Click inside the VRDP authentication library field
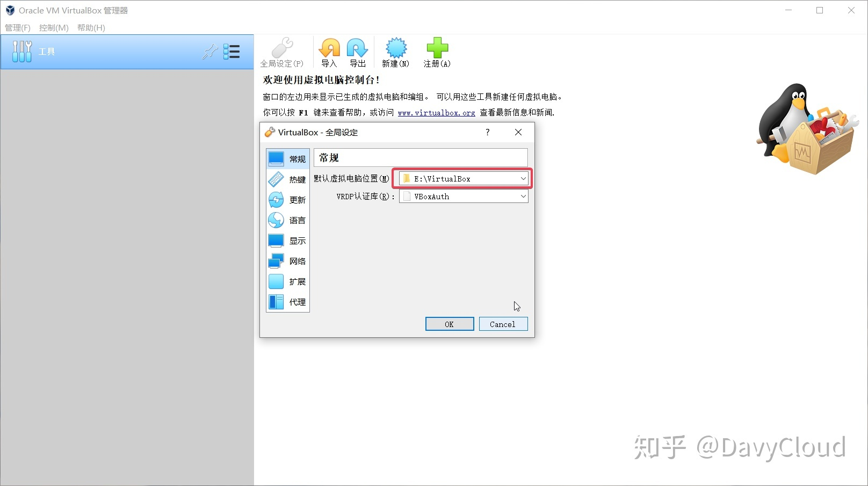The width and height of the screenshot is (868, 486). click(462, 196)
